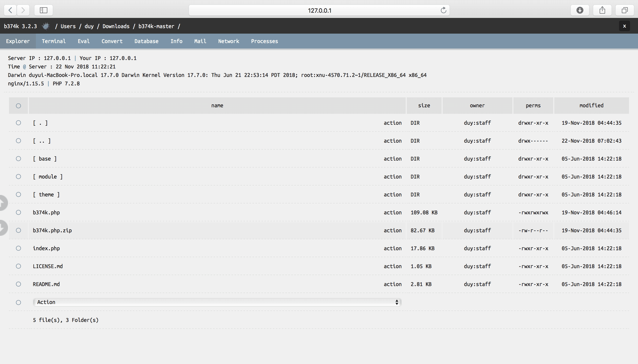Navigate to Downloads in the path breadcrumb
Viewport: 638px width, 364px height.
pos(116,26)
